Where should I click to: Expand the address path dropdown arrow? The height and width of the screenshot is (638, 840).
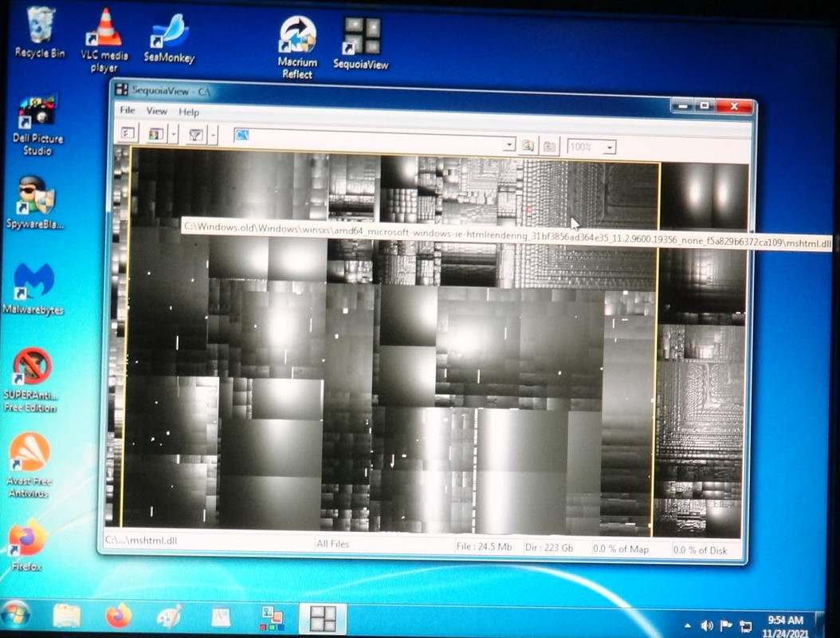509,144
